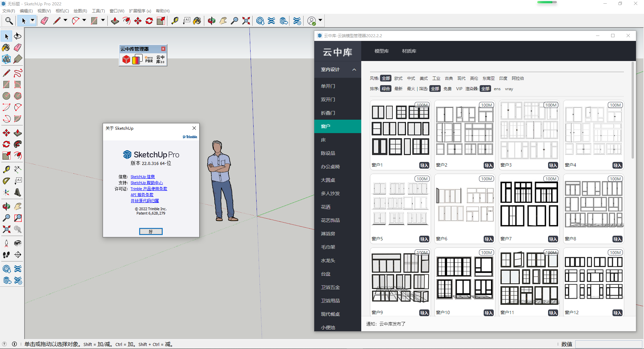Select 欧式 style filter

(398, 78)
